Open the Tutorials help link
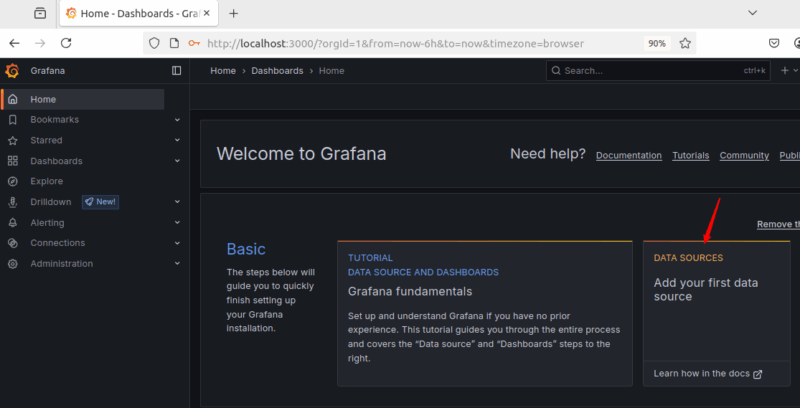 [x=690, y=155]
